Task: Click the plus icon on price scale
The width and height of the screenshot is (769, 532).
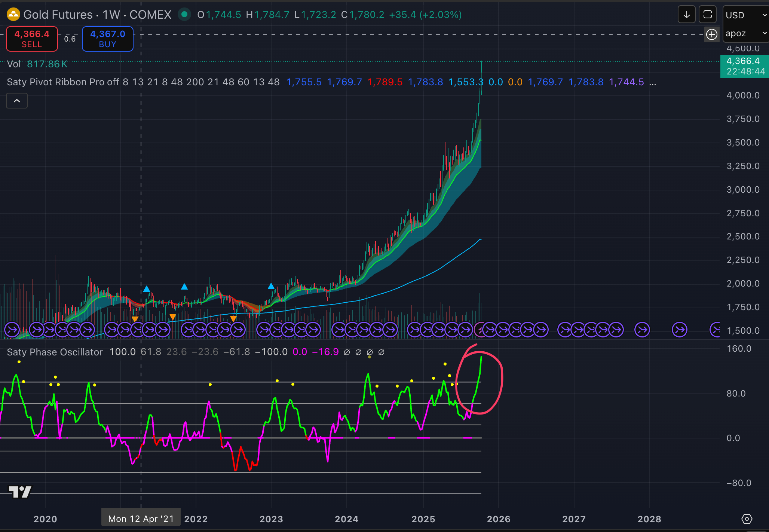Action: (711, 35)
